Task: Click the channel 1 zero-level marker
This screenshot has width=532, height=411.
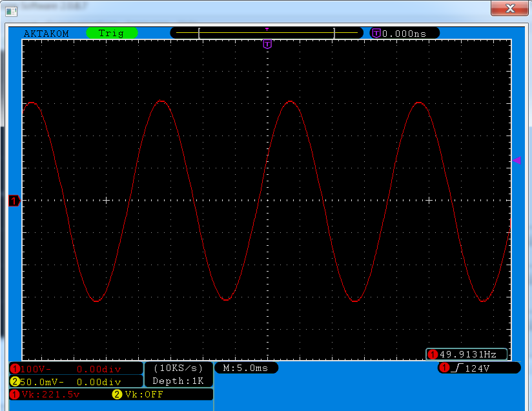Action: pos(14,201)
